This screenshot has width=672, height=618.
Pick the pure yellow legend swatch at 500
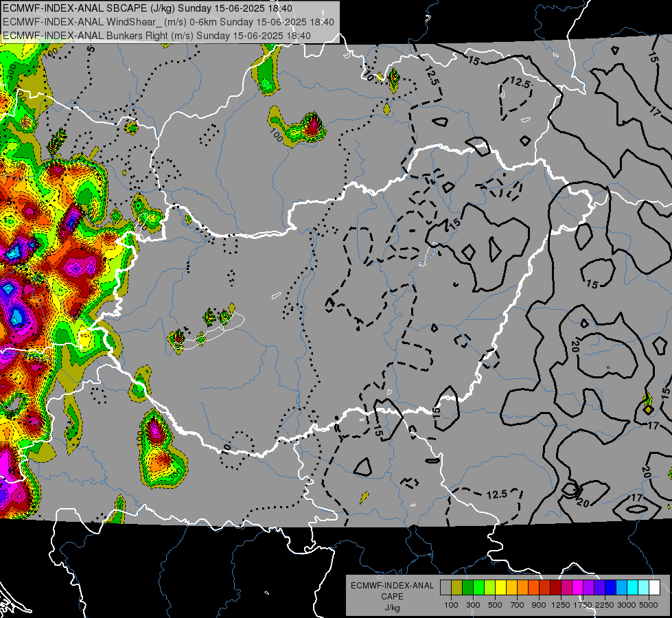pos(500,587)
